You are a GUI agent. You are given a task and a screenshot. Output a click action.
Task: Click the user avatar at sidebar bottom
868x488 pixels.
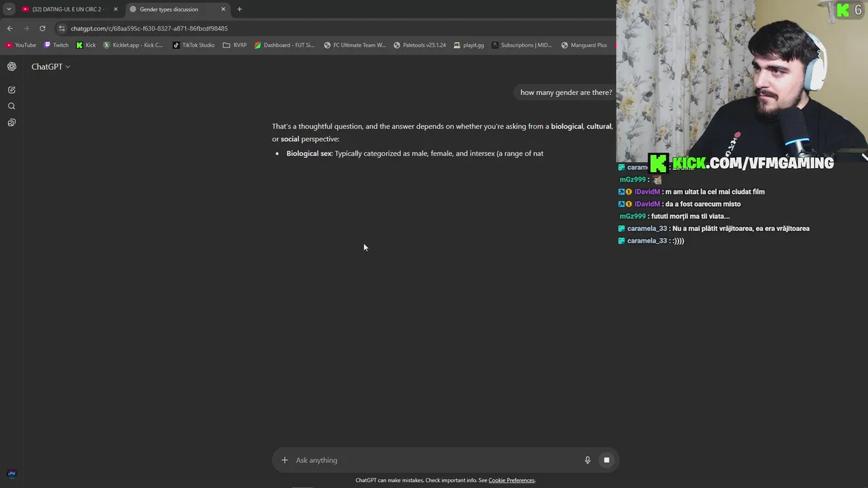pos(12,474)
